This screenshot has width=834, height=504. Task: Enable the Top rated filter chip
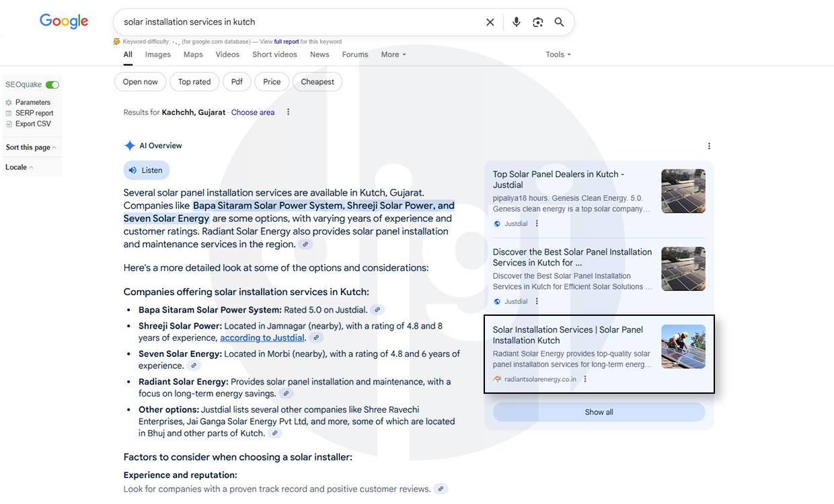[194, 82]
